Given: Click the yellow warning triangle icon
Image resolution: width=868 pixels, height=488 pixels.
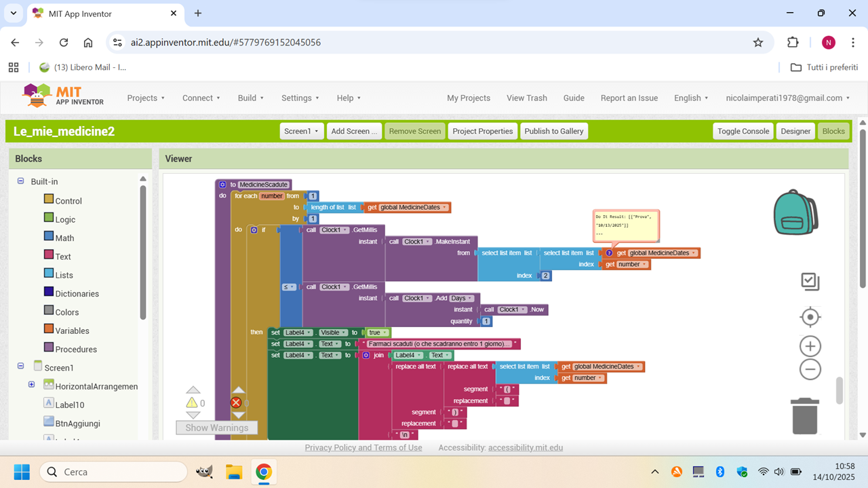Looking at the screenshot, I should point(192,403).
